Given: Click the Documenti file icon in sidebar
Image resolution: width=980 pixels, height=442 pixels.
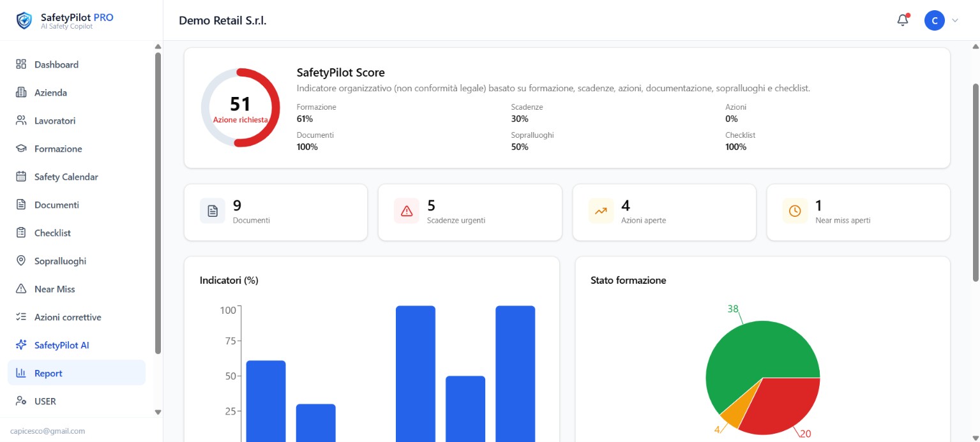Looking at the screenshot, I should tap(21, 205).
